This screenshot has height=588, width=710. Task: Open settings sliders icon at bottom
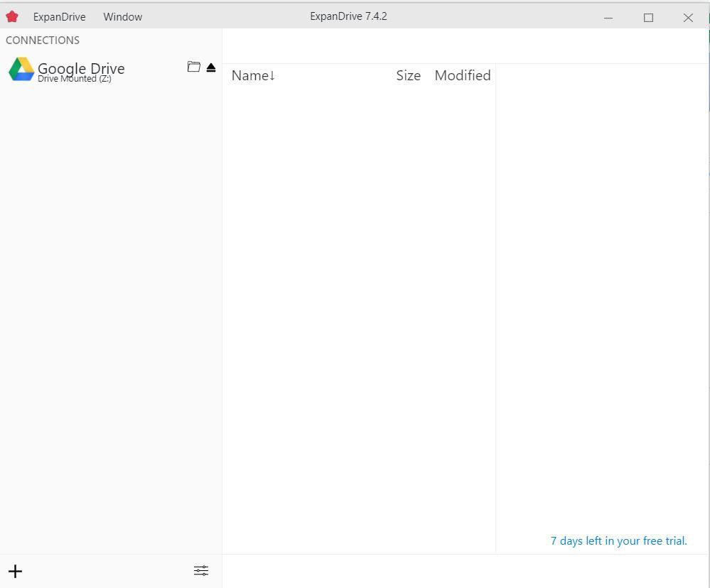(201, 570)
